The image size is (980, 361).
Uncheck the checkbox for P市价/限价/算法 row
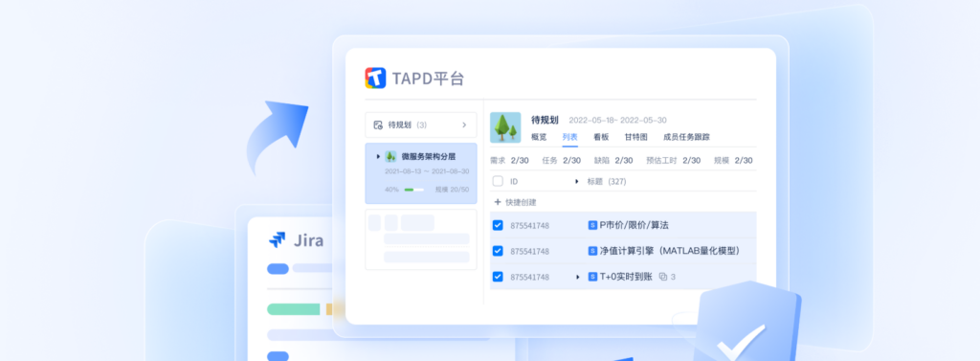pos(498,225)
